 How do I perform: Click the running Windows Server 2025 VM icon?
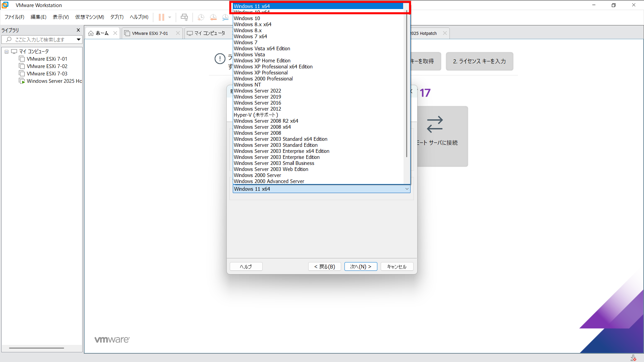22,81
